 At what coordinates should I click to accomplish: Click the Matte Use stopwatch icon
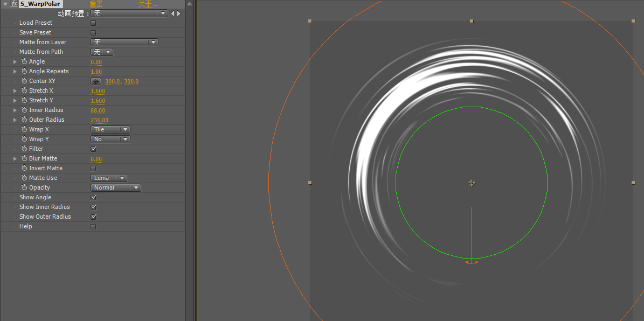[x=24, y=178]
